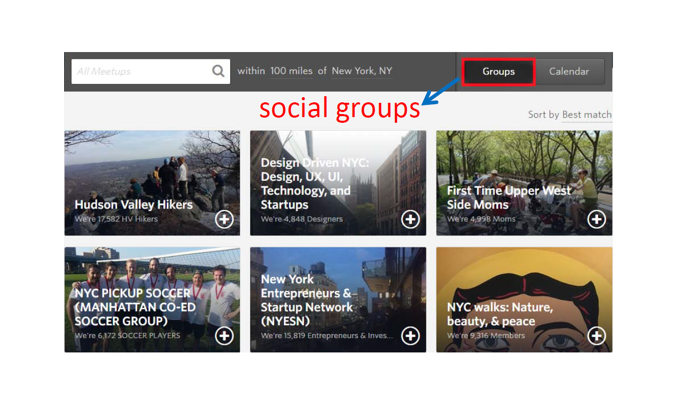Screen dimensions: 681x407
Task: Click plus icon on NYC walks card
Action: pyautogui.click(x=596, y=336)
